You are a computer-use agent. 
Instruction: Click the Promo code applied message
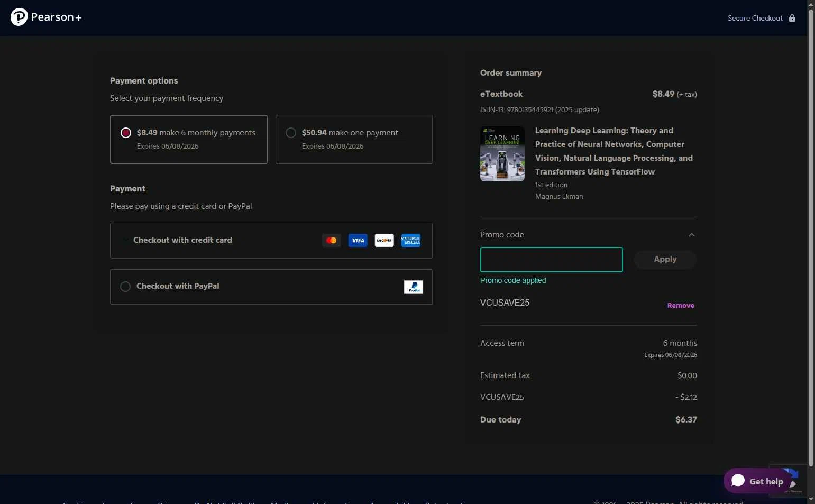click(x=513, y=280)
